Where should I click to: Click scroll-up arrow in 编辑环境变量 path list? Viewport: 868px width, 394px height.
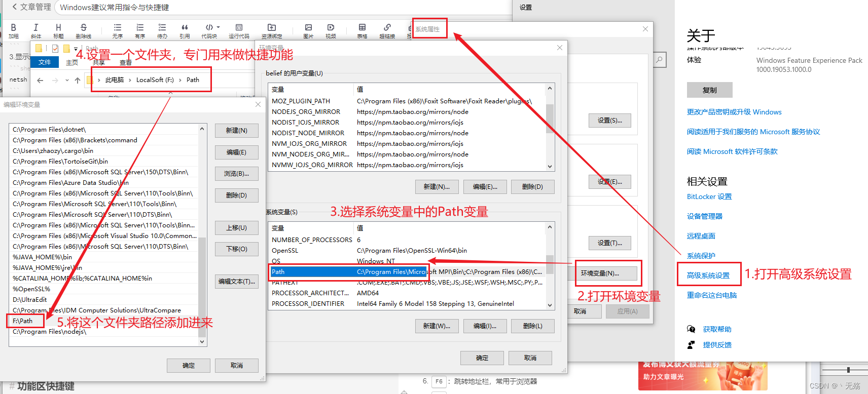click(202, 129)
